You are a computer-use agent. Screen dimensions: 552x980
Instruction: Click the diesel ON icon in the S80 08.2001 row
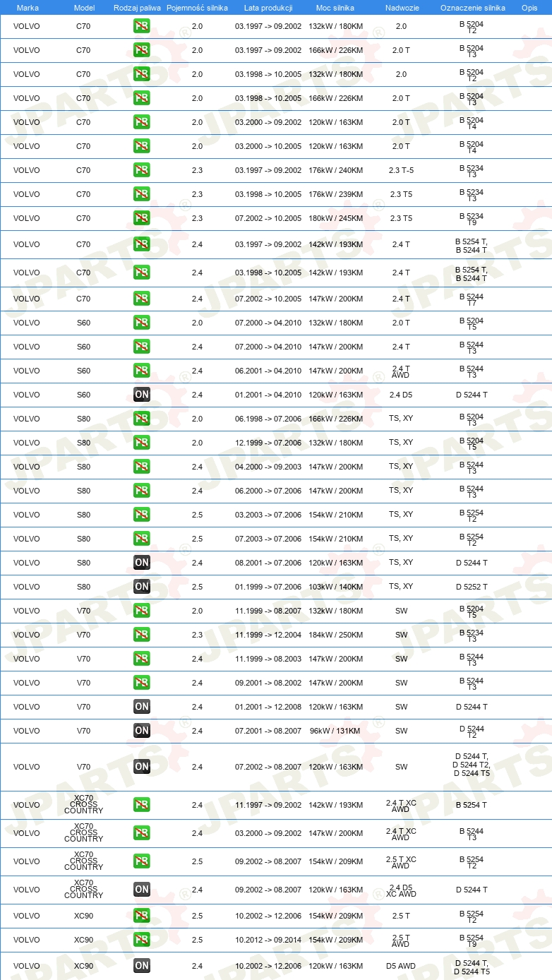point(142,563)
